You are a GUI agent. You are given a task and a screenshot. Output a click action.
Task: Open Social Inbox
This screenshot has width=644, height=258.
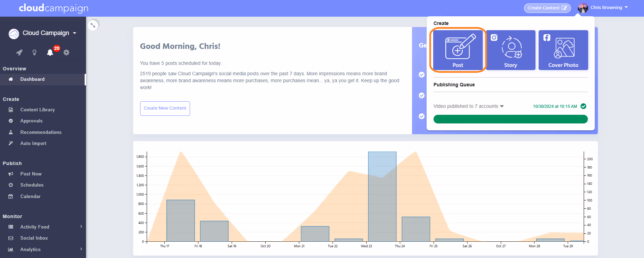point(34,238)
